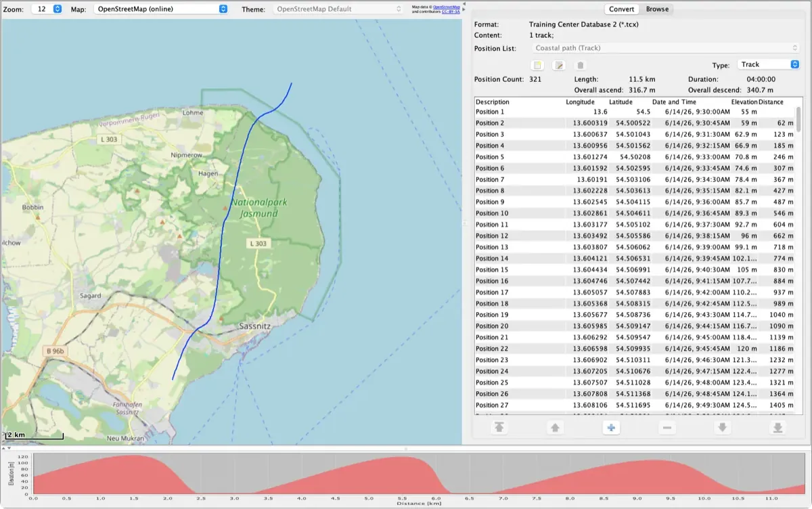The width and height of the screenshot is (812, 509).
Task: Select the Position 1 row
Action: click(x=635, y=112)
